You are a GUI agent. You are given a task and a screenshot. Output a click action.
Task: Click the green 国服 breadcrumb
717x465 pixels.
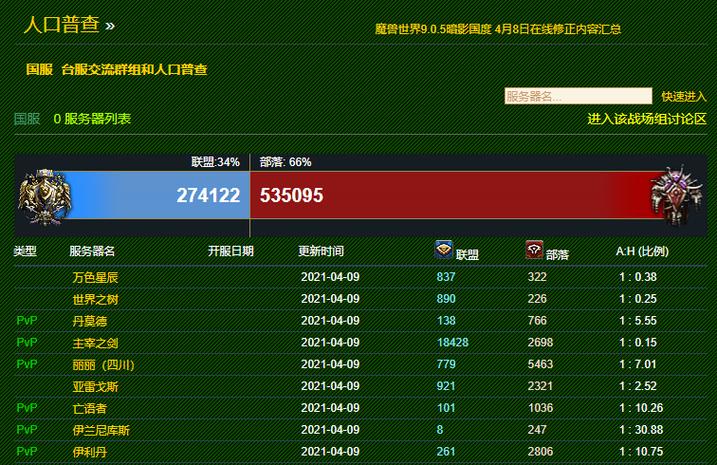click(x=27, y=119)
